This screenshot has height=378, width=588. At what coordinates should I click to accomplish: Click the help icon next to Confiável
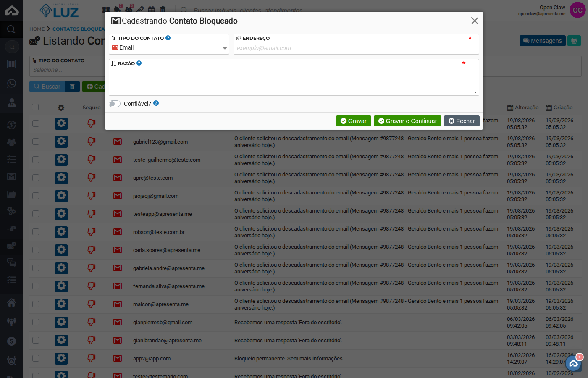tap(156, 103)
